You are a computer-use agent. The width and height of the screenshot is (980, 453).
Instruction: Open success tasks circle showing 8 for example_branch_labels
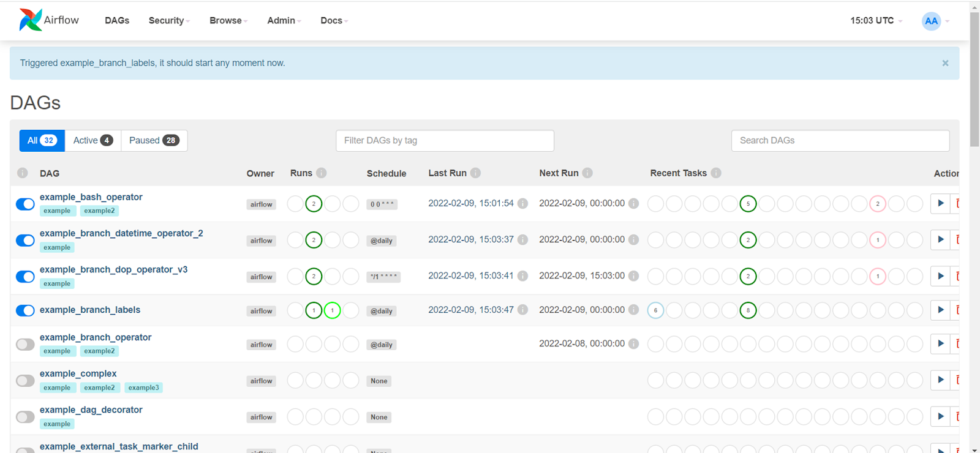click(x=748, y=310)
